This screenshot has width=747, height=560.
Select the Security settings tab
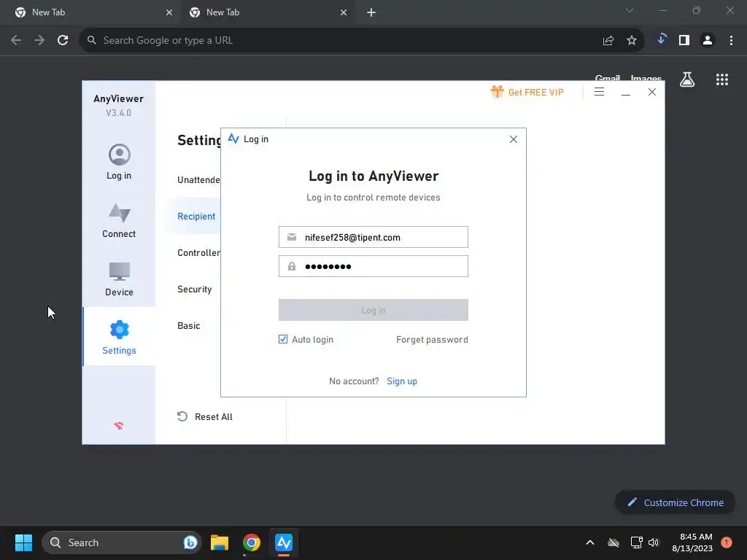coord(194,289)
